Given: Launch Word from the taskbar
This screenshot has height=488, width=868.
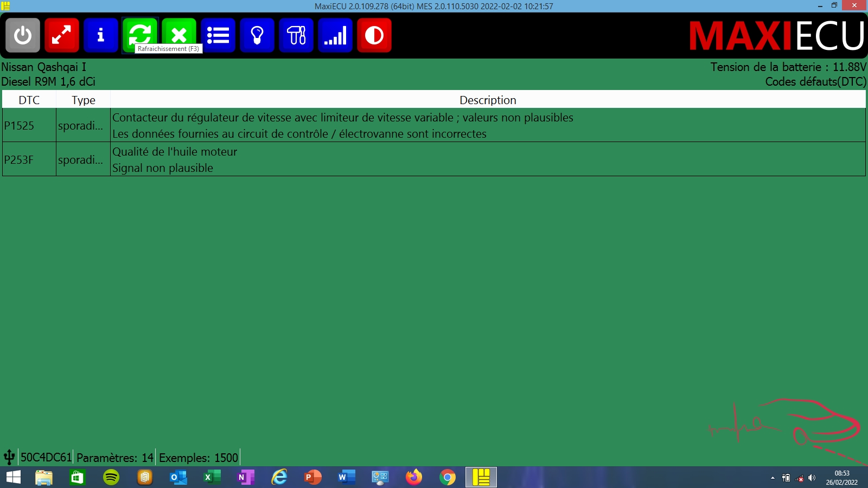Looking at the screenshot, I should (347, 477).
